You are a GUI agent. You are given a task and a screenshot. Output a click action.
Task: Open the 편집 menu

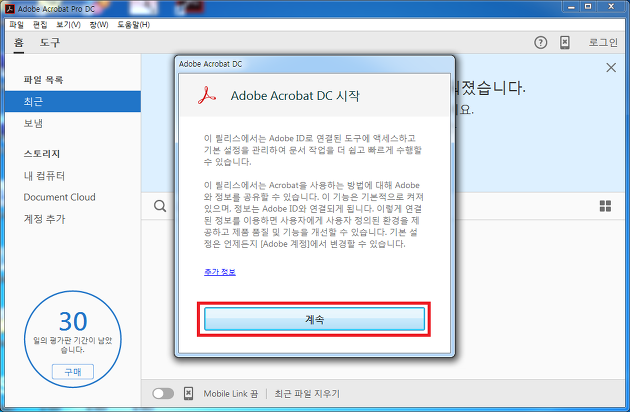point(40,25)
